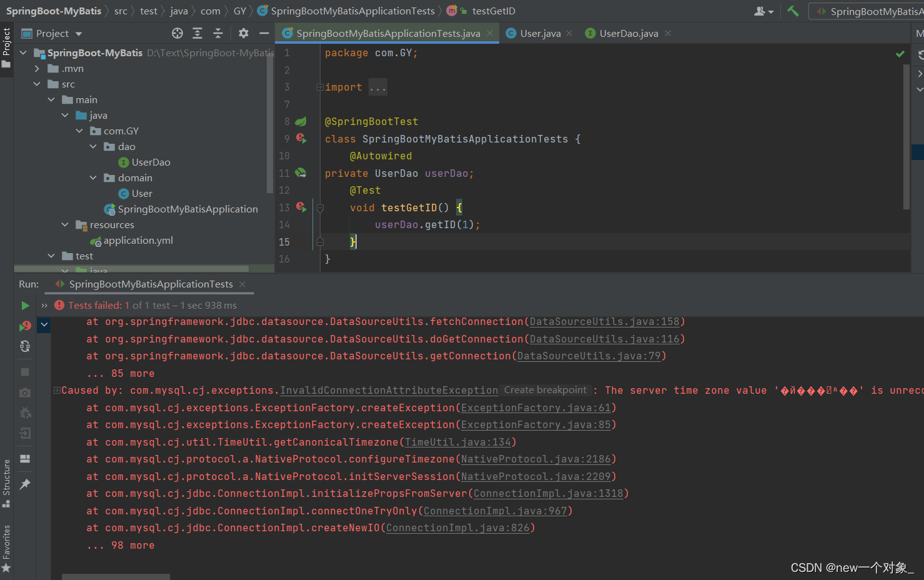924x580 pixels.
Task: Click the green checkmark inspection indicator
Action: click(x=900, y=54)
